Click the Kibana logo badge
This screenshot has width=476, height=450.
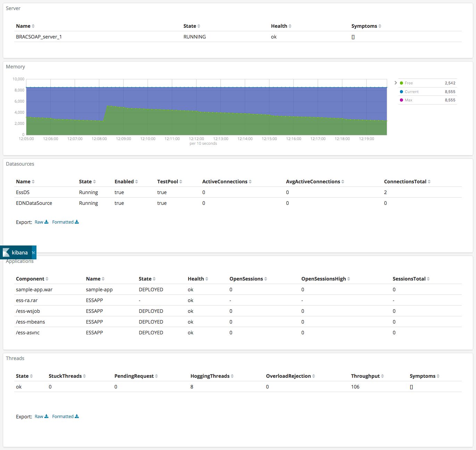point(16,252)
